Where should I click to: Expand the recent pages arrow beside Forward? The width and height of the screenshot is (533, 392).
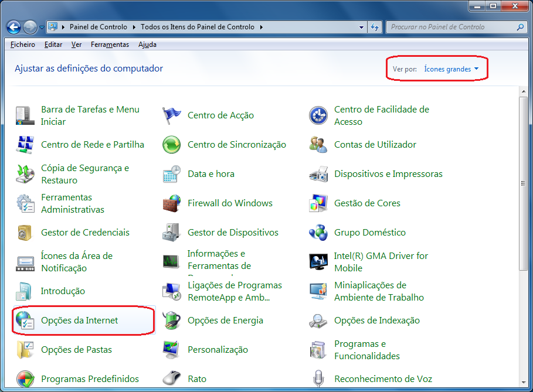pos(42,28)
